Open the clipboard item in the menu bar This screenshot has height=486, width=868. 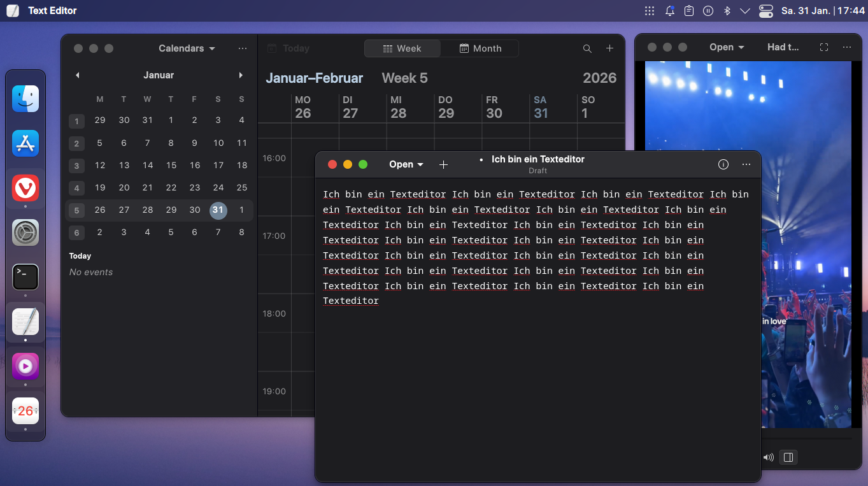tap(688, 10)
